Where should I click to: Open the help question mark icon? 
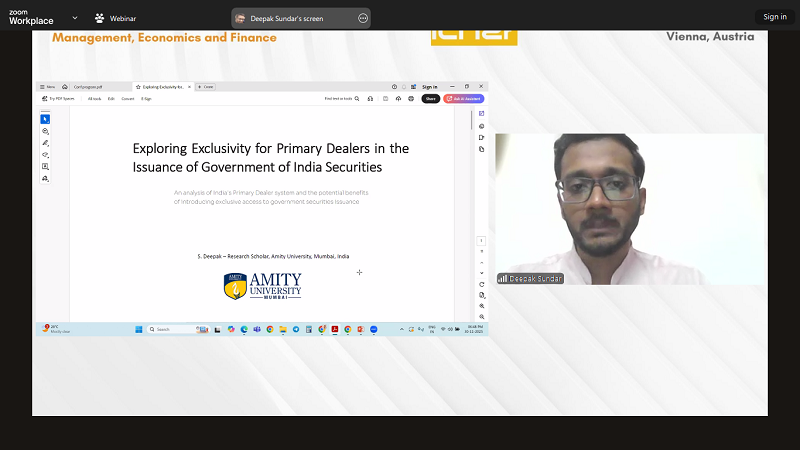coord(395,87)
